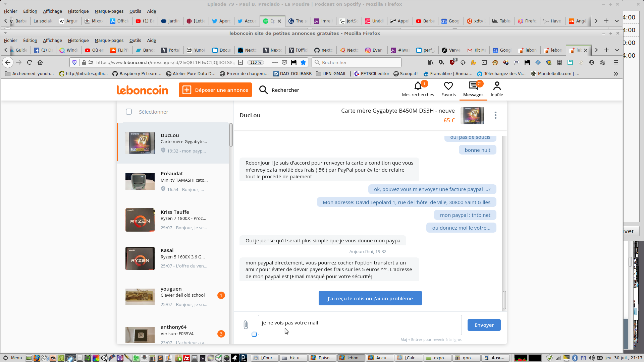Click the Firefox home icon
The image size is (644, 362).
point(40,62)
